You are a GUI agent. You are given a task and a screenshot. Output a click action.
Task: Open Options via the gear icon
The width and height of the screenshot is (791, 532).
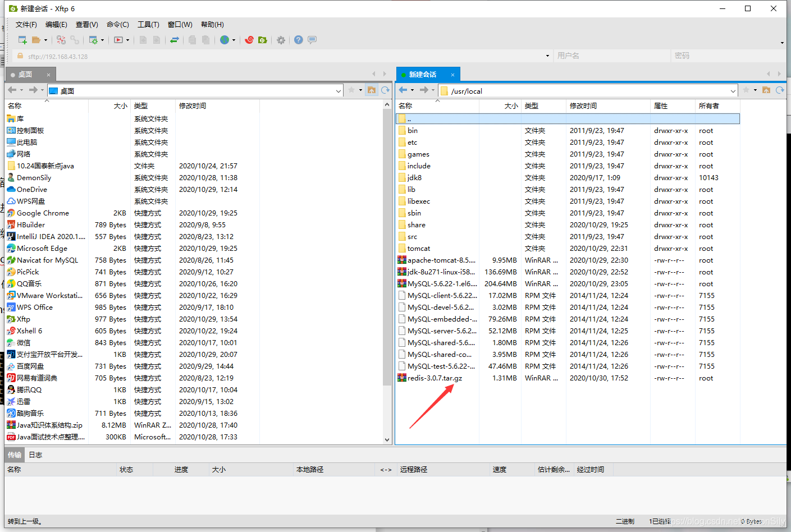coord(281,40)
